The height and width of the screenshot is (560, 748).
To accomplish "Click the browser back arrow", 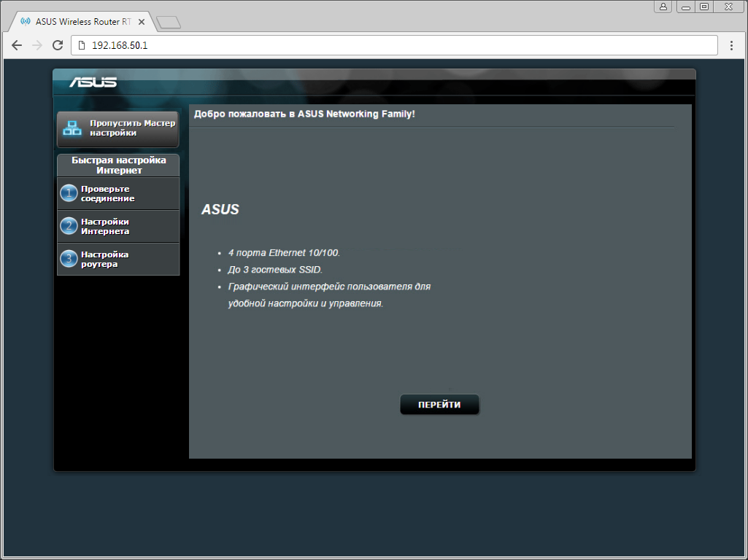I will tap(17, 45).
